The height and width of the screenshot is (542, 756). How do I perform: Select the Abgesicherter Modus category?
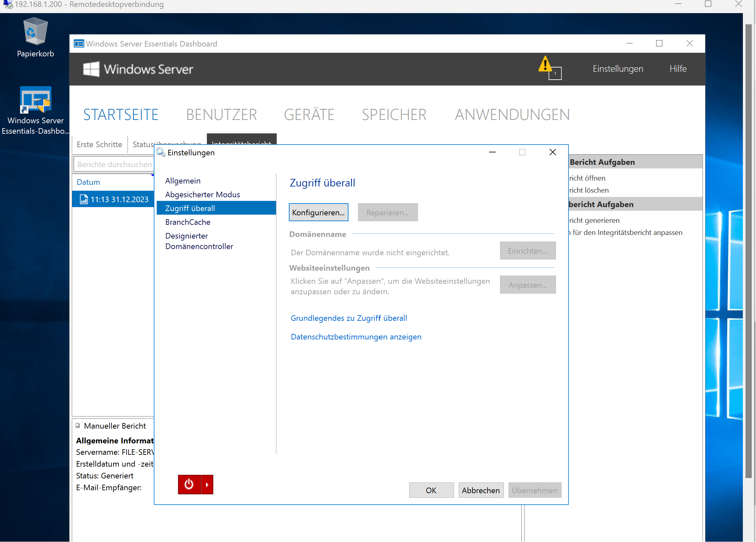[x=202, y=194]
